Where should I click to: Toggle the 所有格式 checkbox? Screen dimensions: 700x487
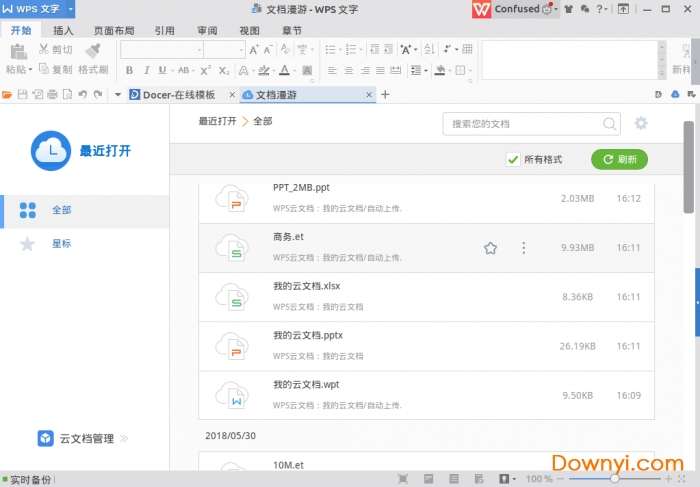[x=513, y=159]
